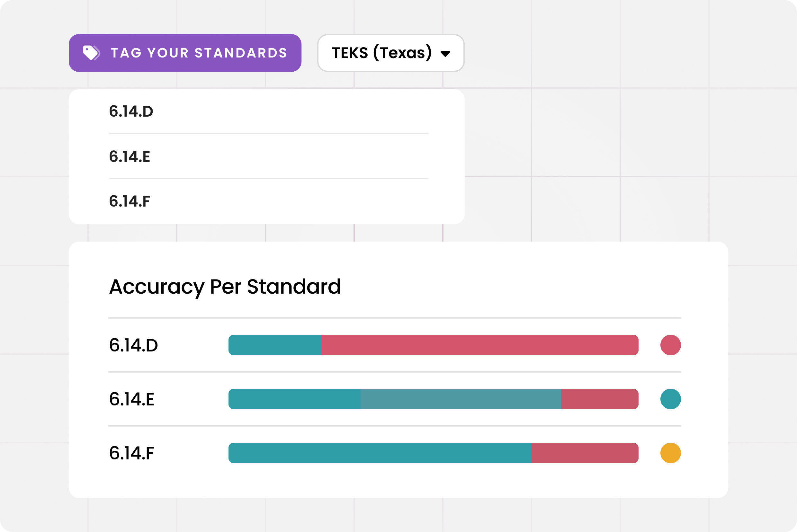The width and height of the screenshot is (797, 532).
Task: Open the TEKS (Texas) dropdown
Action: pos(390,53)
